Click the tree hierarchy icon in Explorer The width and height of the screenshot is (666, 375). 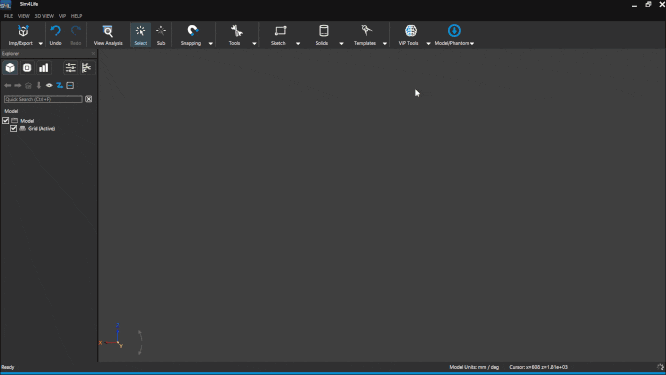pos(87,68)
